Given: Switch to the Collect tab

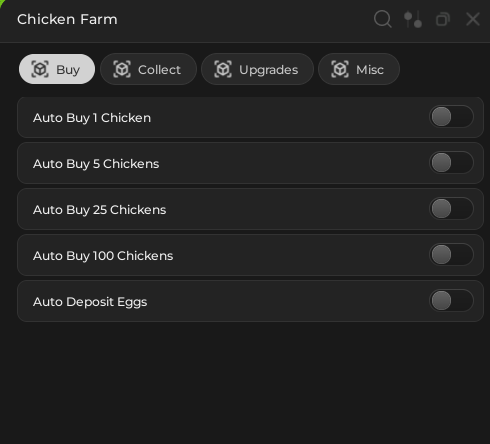Looking at the screenshot, I should (x=148, y=69).
